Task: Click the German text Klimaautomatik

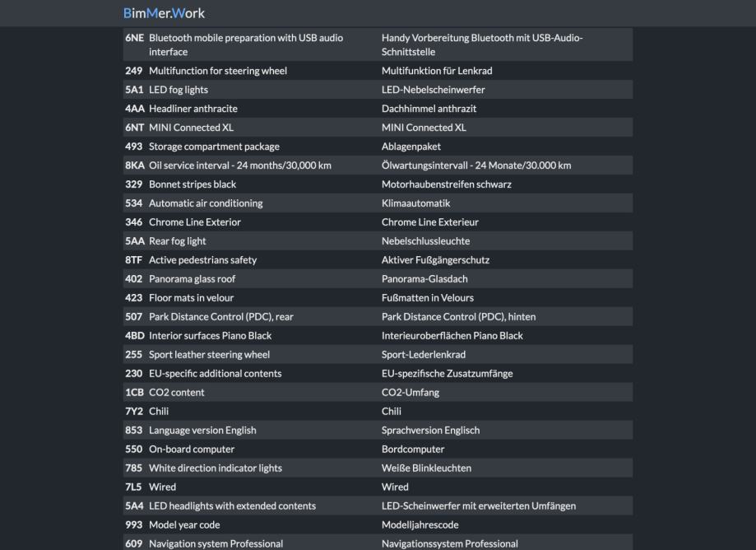Action: tap(416, 203)
